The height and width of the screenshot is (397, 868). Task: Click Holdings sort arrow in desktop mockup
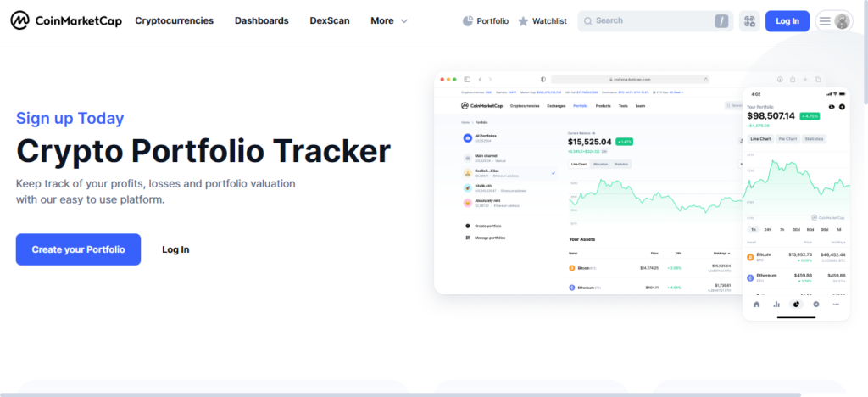coord(729,253)
